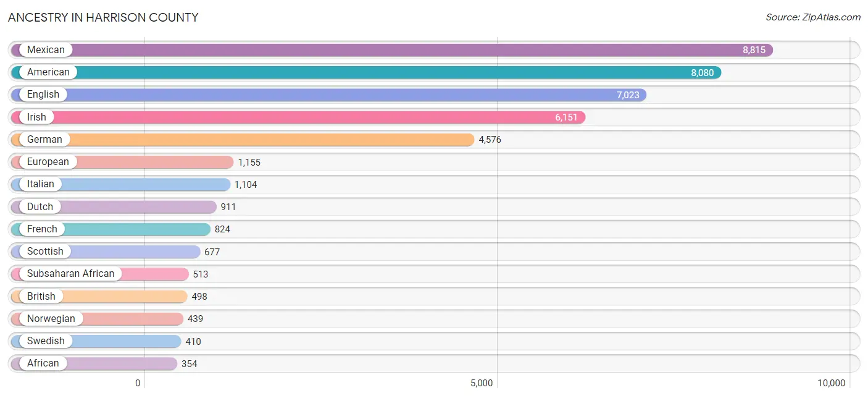Select the Italian ancestry bar

click(120, 184)
